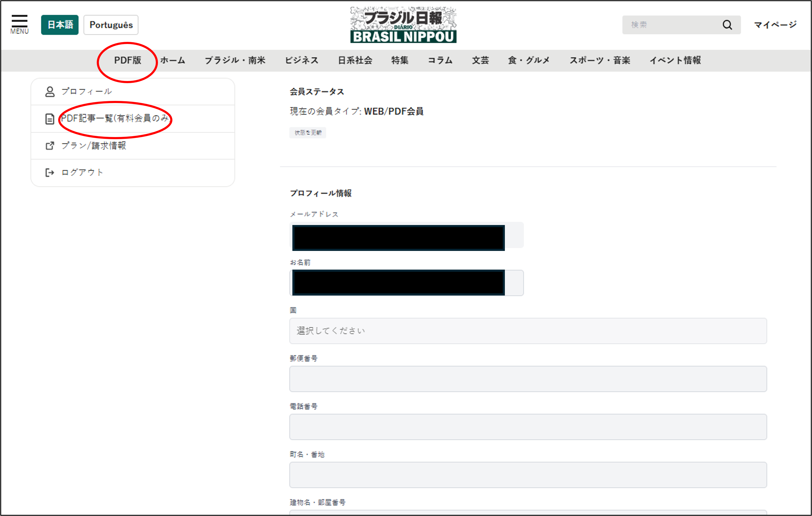Click ログアウト in sidebar
The image size is (812, 516).
click(x=133, y=173)
